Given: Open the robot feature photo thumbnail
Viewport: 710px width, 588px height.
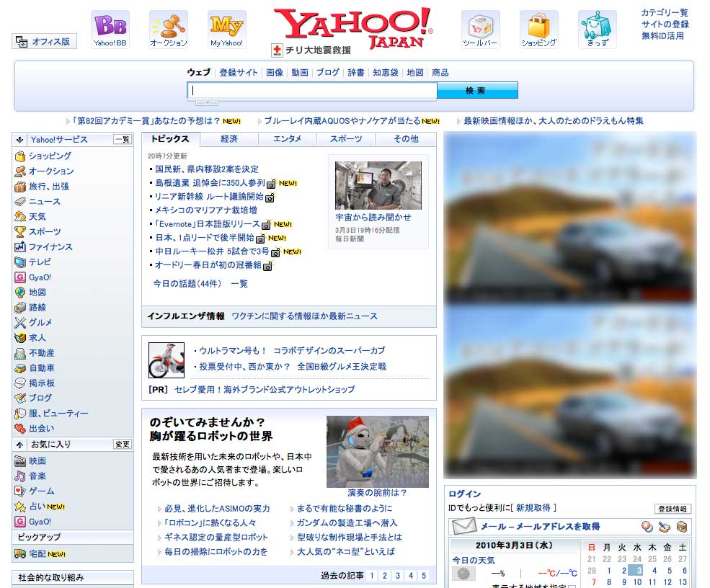Looking at the screenshot, I should [x=378, y=452].
